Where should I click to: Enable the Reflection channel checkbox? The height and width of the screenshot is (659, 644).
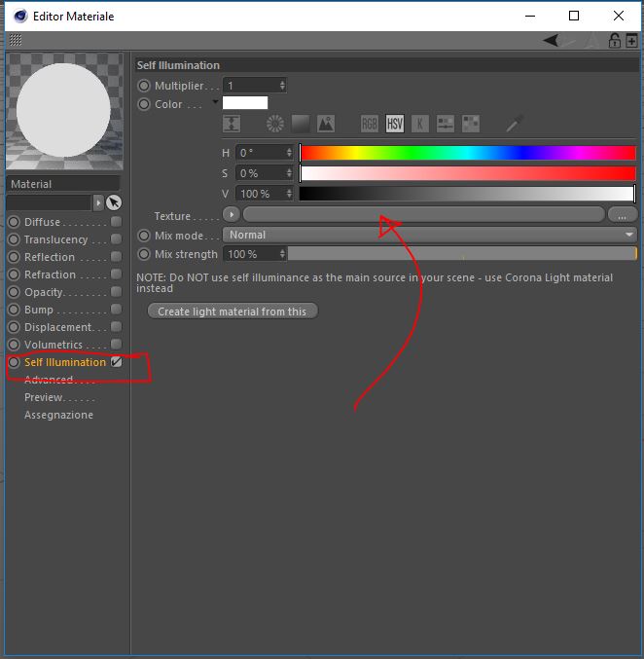[117, 256]
